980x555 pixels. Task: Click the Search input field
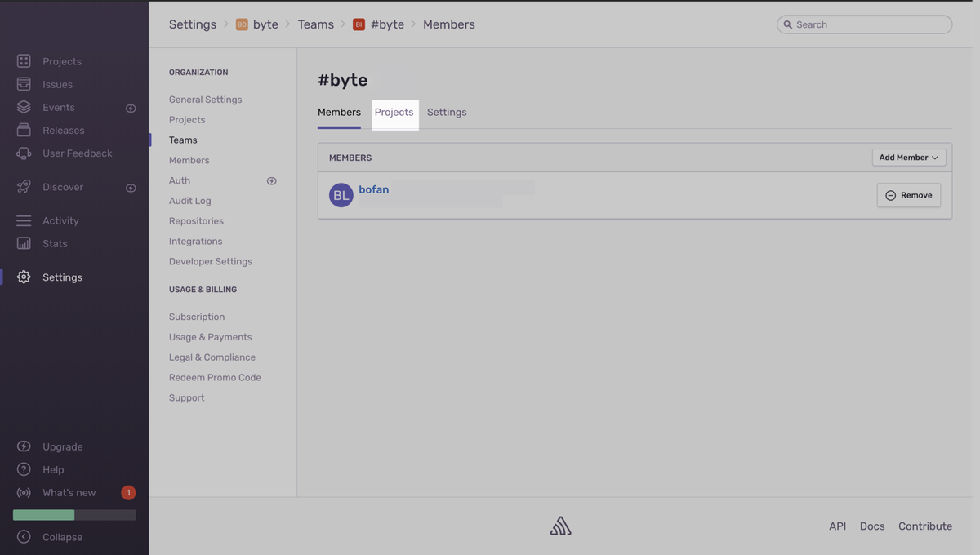pyautogui.click(x=864, y=24)
